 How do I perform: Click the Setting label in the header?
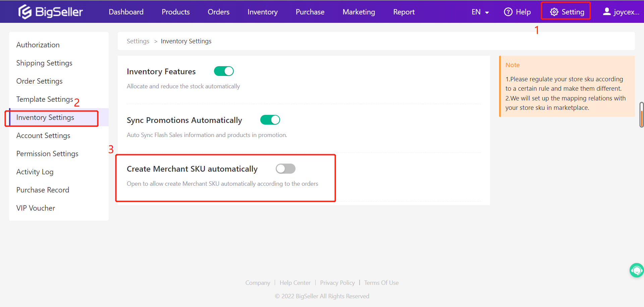coord(573,12)
